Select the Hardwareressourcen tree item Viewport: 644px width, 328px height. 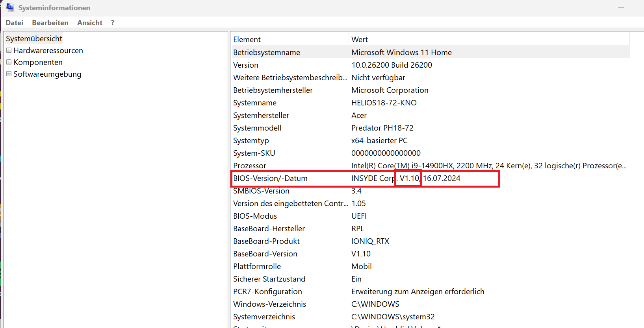[48, 50]
